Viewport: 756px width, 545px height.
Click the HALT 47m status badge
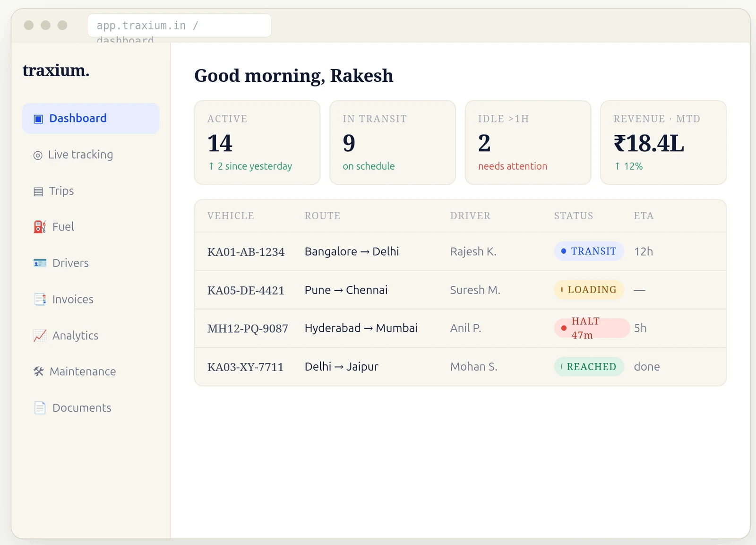click(x=592, y=328)
